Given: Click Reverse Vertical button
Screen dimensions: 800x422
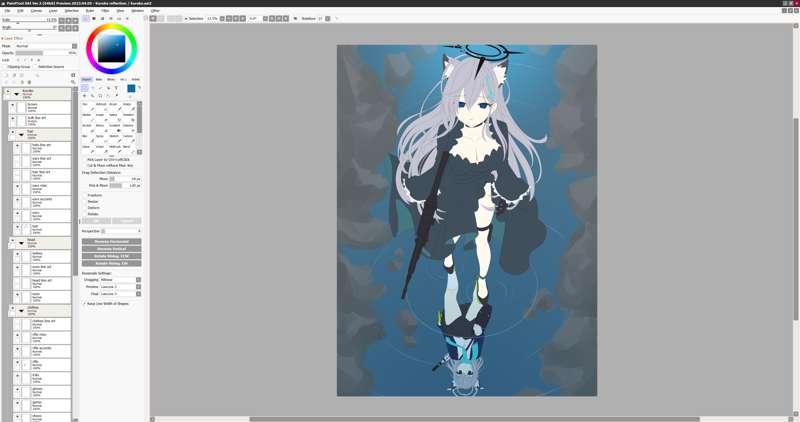Looking at the screenshot, I should coord(111,249).
